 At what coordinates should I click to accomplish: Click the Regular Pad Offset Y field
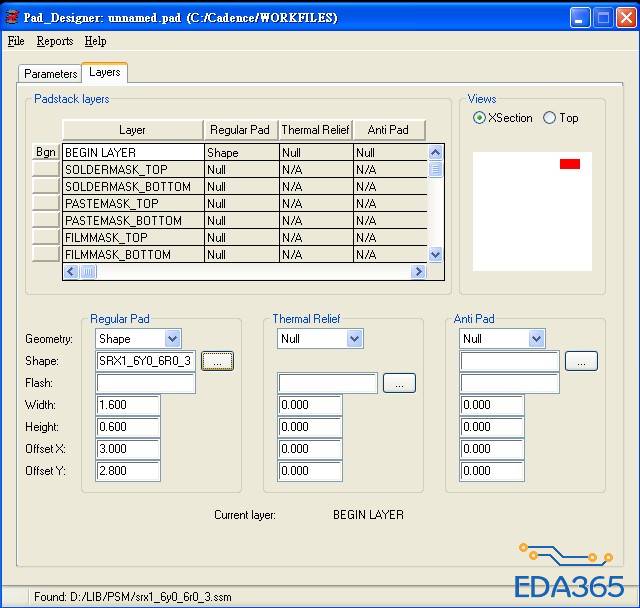coord(128,471)
